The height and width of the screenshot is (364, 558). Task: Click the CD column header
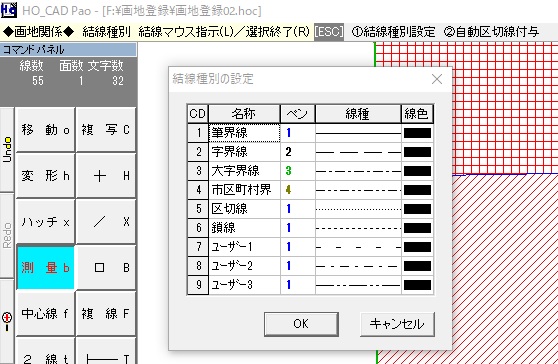coord(198,114)
